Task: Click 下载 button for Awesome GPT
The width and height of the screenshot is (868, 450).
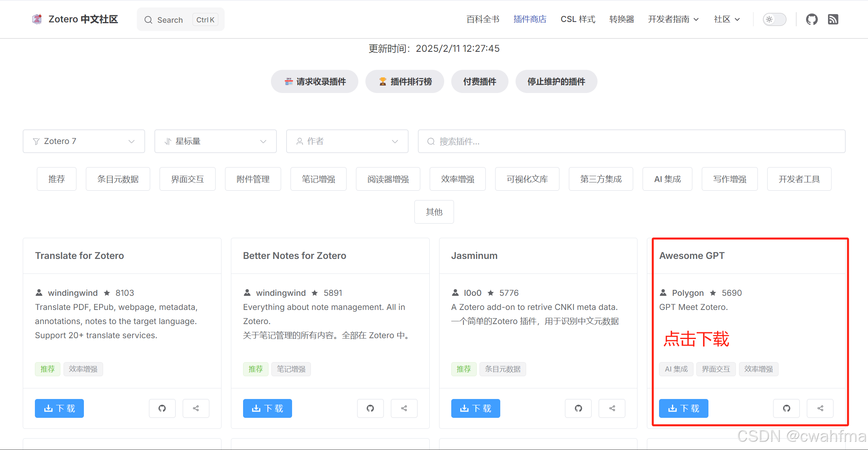Action: [x=683, y=408]
